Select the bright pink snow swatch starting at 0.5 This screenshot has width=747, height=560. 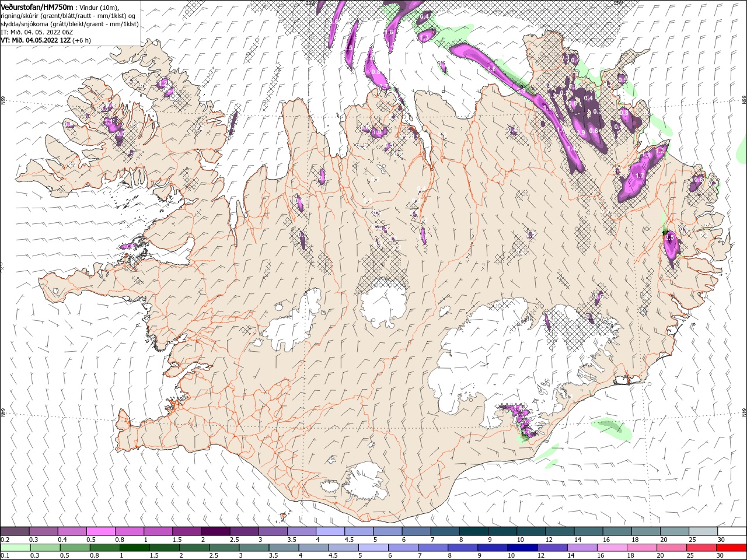pos(100,531)
